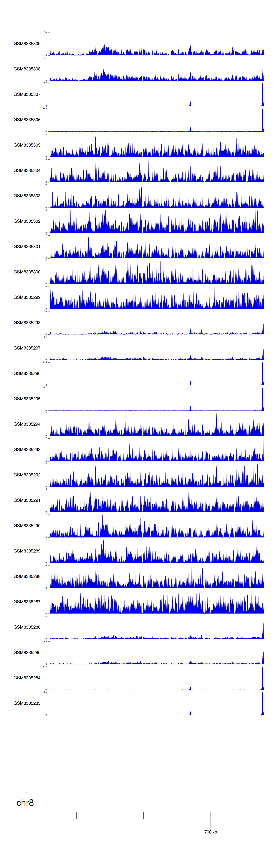Click the GSM8335298 track name
278x868 pixels.
pyautogui.click(x=27, y=322)
